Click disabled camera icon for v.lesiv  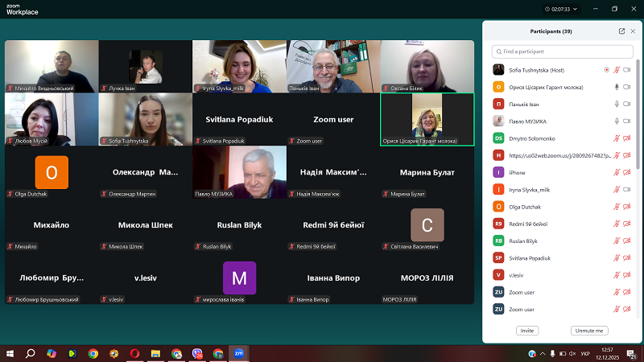627,274
